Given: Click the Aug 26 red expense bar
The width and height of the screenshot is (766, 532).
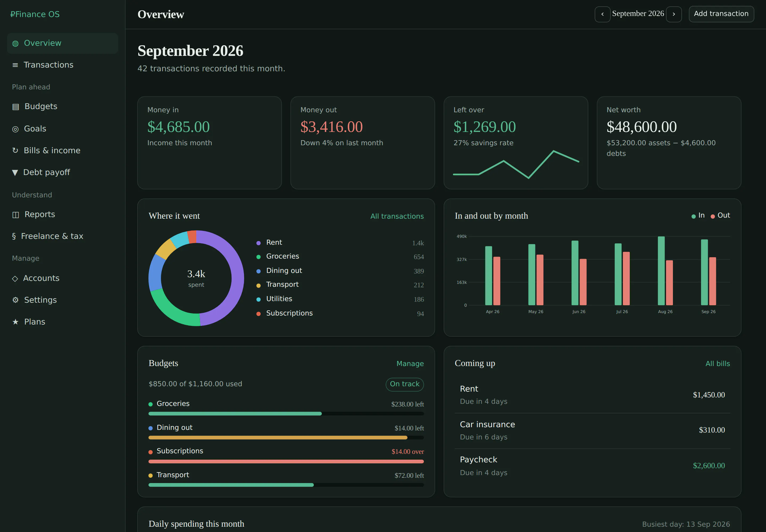Looking at the screenshot, I should tap(669, 283).
